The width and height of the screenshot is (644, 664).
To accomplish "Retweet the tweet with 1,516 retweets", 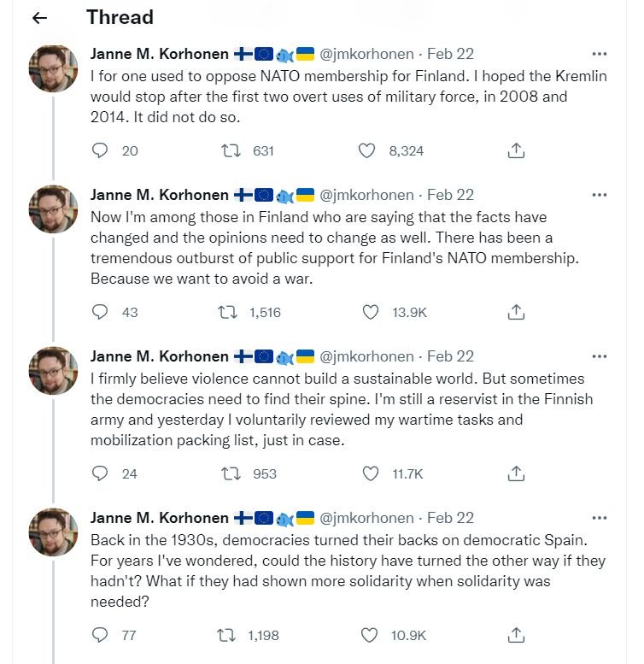I will click(230, 312).
